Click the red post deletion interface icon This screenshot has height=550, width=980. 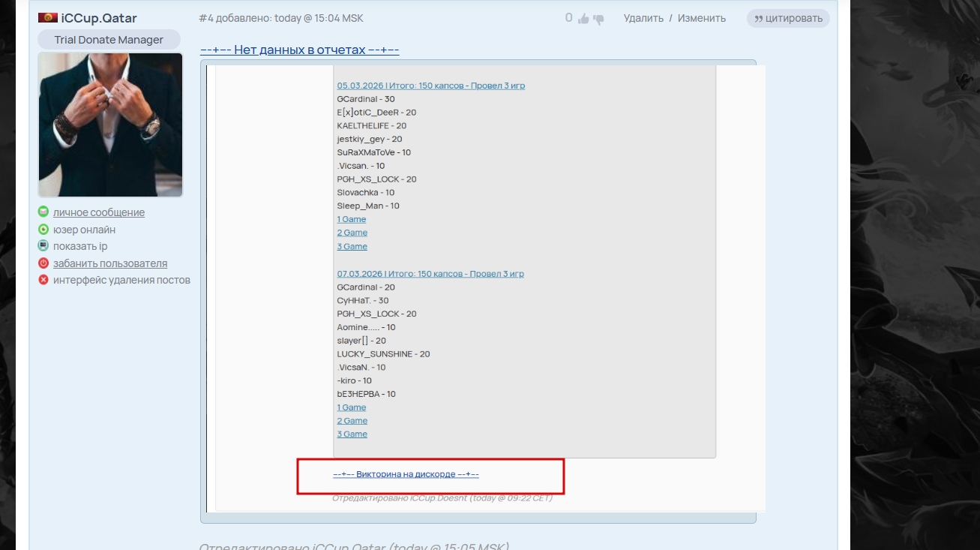point(43,280)
